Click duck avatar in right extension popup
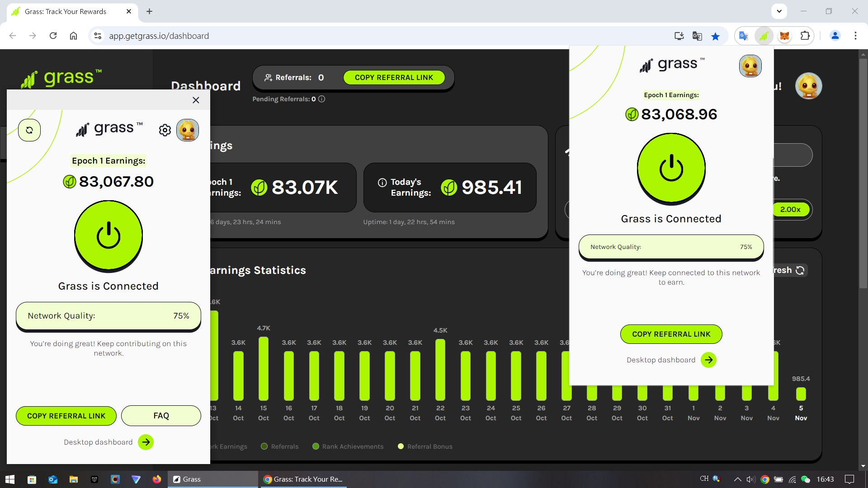The image size is (868, 488). click(750, 66)
